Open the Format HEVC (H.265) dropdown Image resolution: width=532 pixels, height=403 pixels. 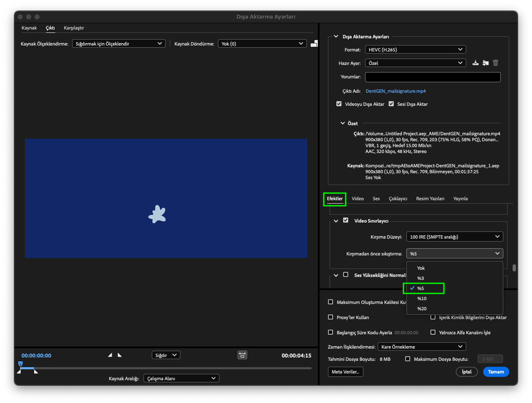(415, 49)
